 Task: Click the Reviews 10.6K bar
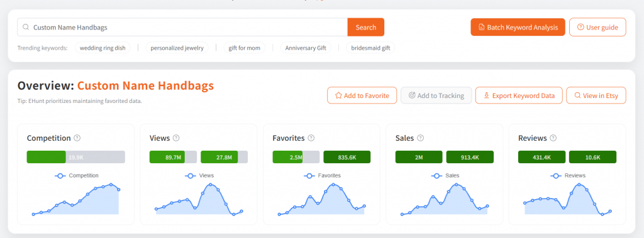[592, 157]
